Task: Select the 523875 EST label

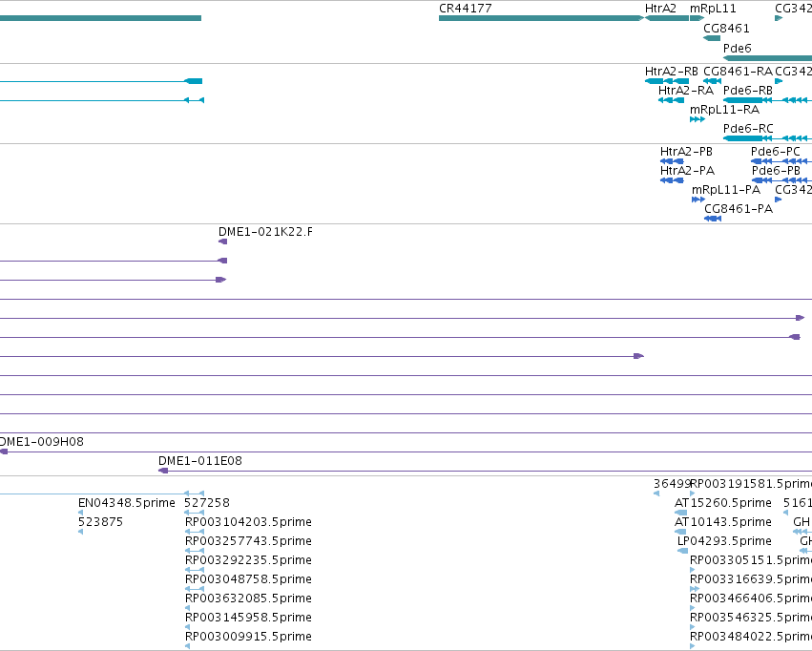Action: click(x=100, y=522)
